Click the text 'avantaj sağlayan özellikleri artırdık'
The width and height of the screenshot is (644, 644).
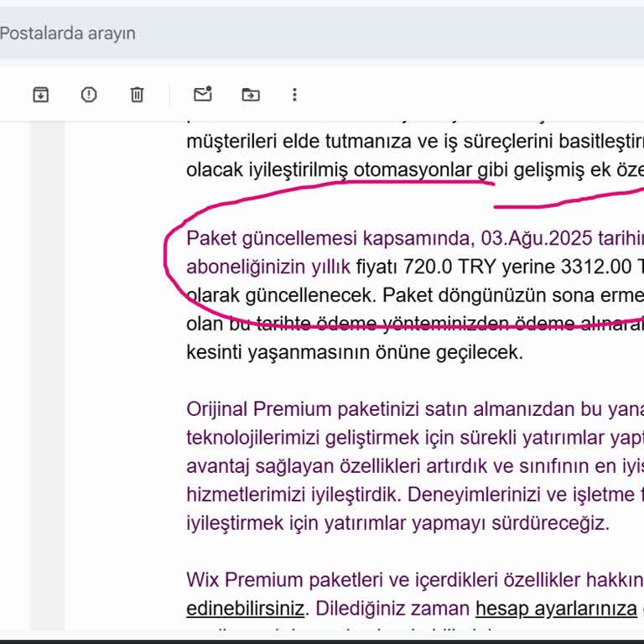pos(337,466)
